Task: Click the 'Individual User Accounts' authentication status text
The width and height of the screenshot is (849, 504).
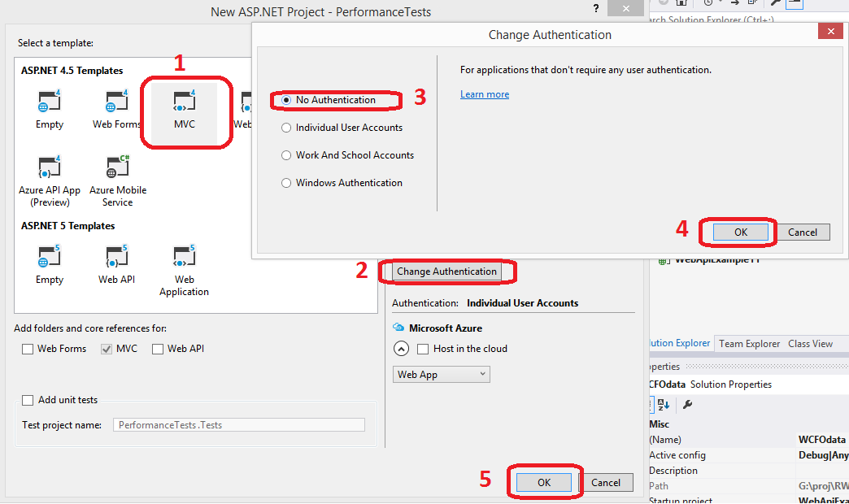Action: 523,303
